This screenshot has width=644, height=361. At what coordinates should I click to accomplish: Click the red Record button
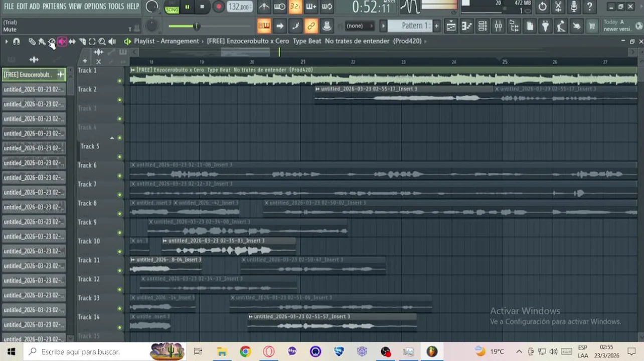pos(218,7)
